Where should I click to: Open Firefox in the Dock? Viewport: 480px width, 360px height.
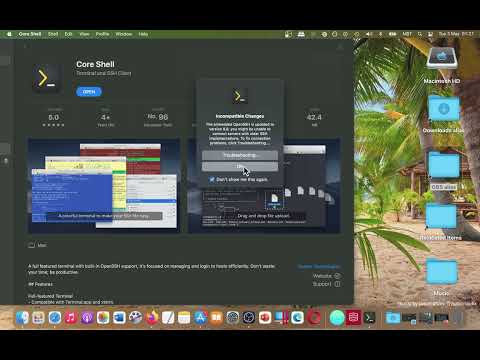click(x=152, y=318)
